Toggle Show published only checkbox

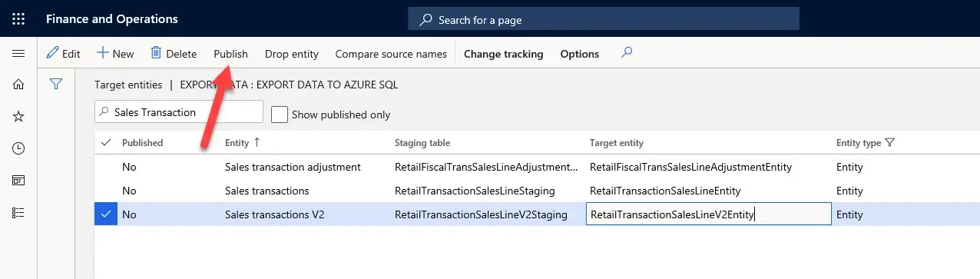tap(280, 115)
